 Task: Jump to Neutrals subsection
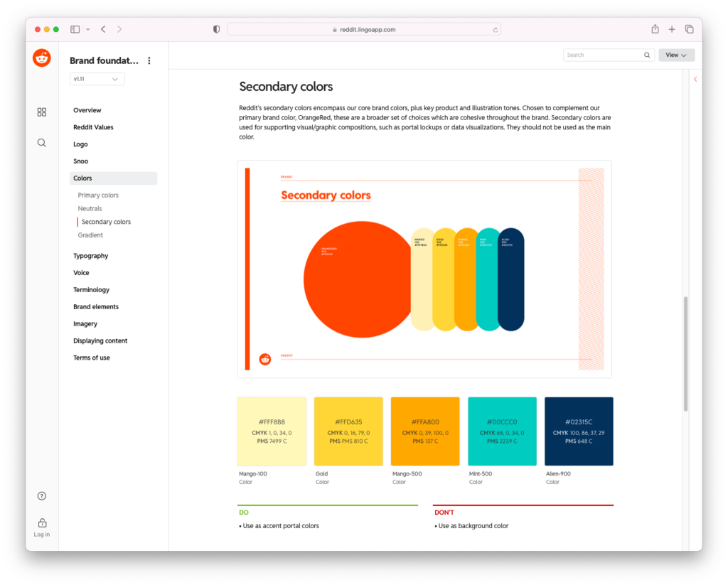tap(90, 208)
